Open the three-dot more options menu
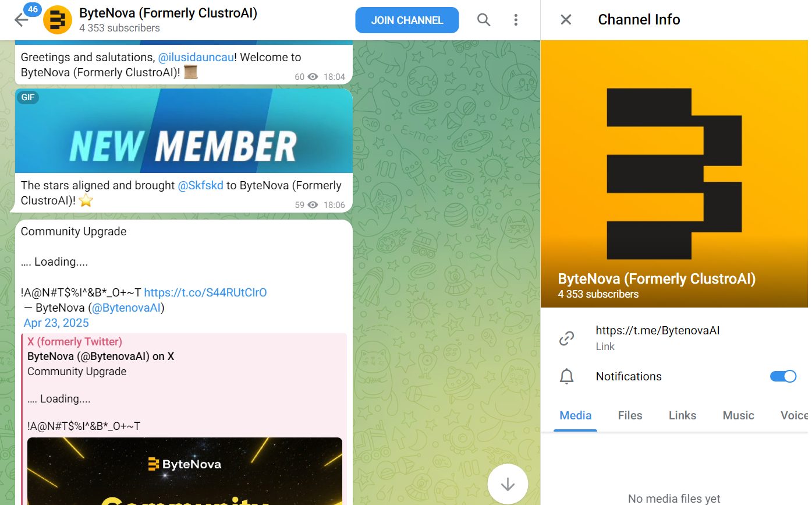This screenshot has width=812, height=505. [516, 20]
